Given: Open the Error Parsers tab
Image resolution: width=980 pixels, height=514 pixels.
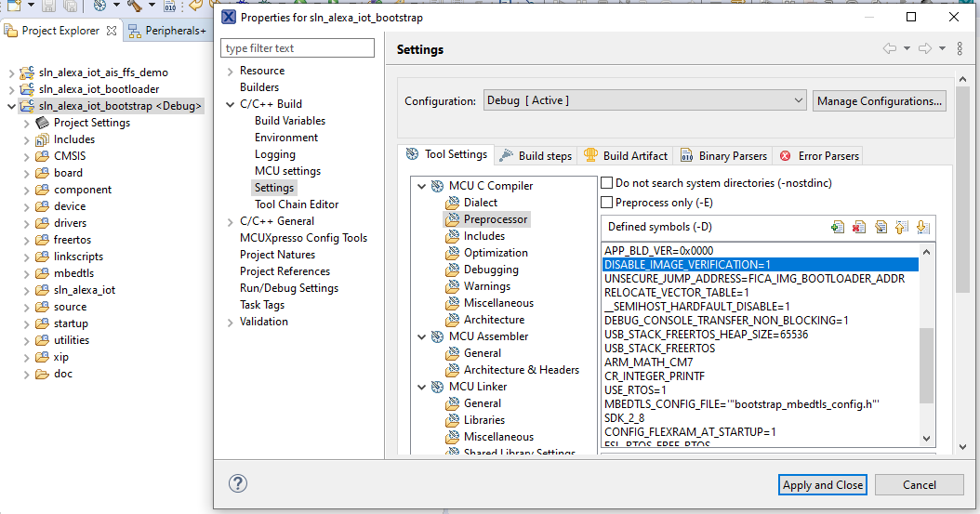Looking at the screenshot, I should pyautogui.click(x=820, y=155).
